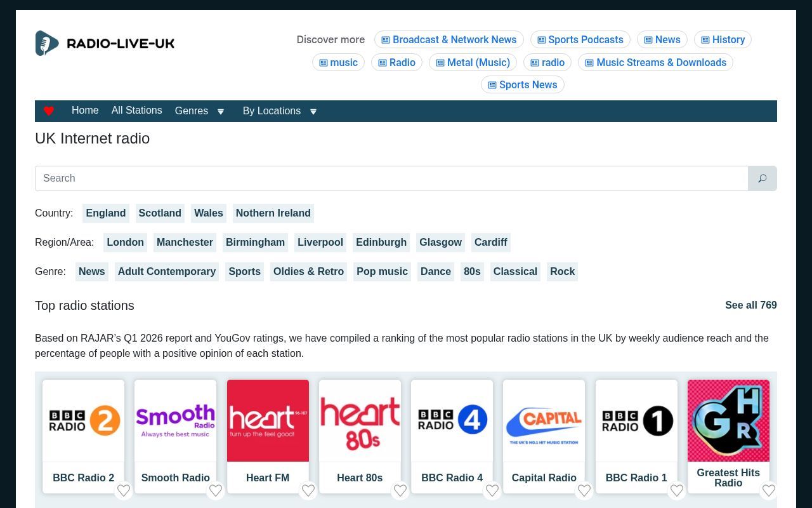812x508 pixels.
Task: Open Heart 80s station logo
Action: coord(360,420)
